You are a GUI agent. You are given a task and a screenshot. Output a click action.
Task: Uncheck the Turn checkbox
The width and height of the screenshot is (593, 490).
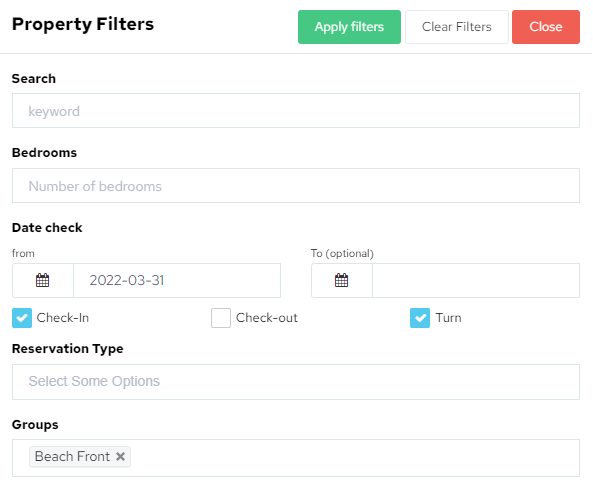[x=420, y=318]
